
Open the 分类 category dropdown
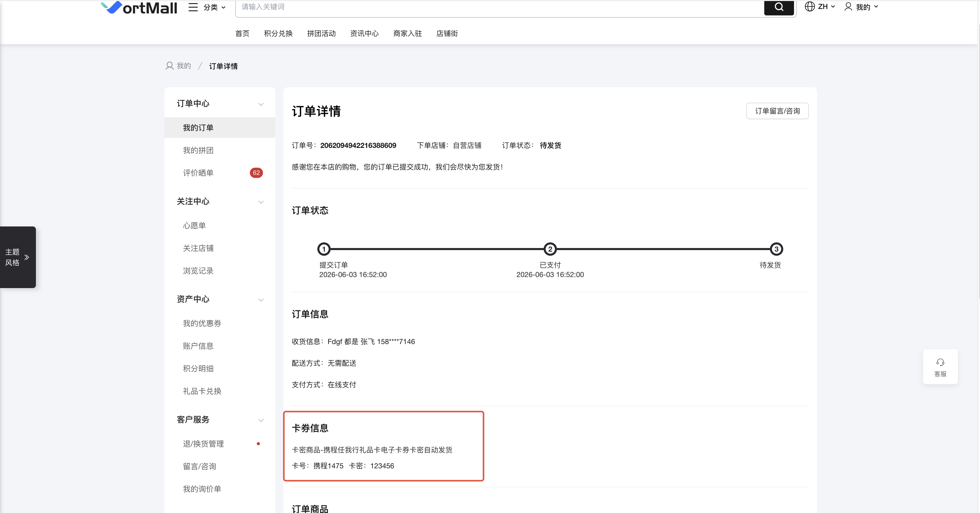[x=214, y=7]
